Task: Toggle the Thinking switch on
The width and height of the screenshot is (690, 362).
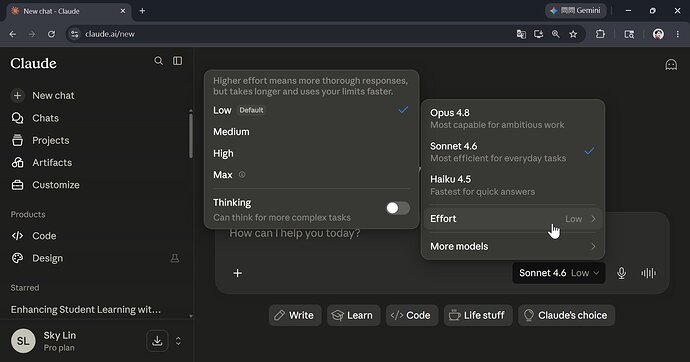Action: (x=398, y=208)
